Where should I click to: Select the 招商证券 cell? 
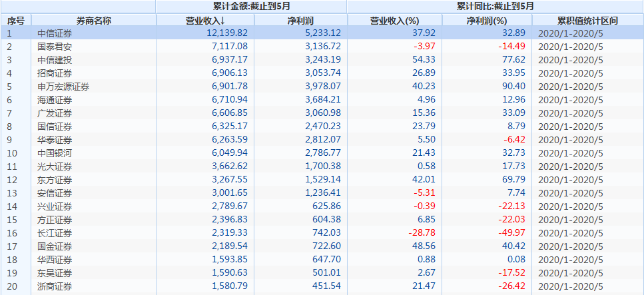pos(55,73)
